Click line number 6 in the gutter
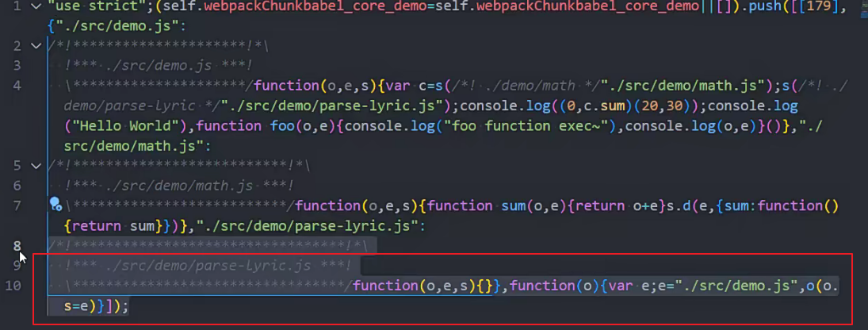The width and height of the screenshot is (868, 330). 17,186
